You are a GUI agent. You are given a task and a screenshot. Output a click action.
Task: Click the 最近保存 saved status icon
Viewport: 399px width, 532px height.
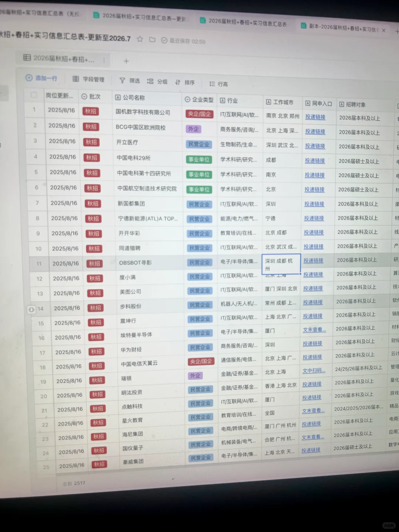(164, 40)
